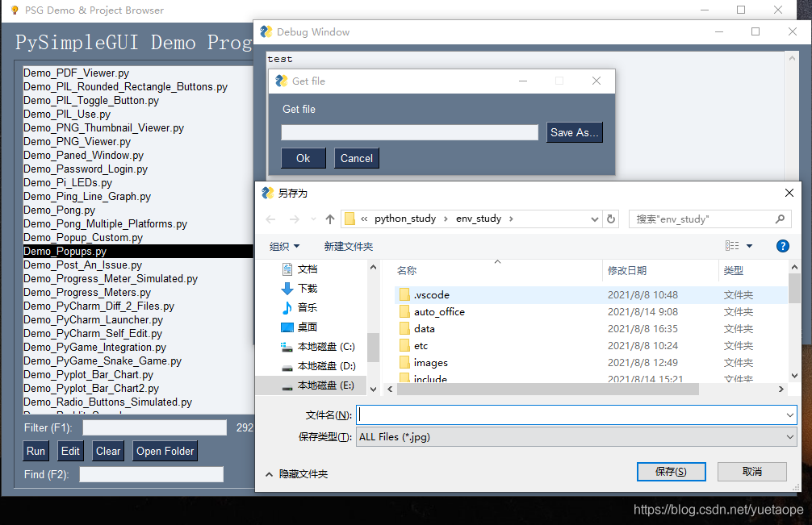
Task: Click Save As... in Get file window
Action: [x=575, y=132]
